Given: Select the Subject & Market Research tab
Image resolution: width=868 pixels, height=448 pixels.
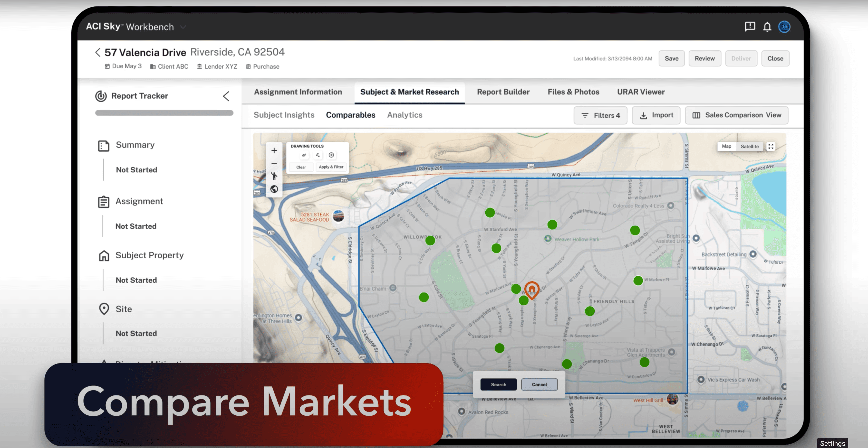Looking at the screenshot, I should [x=409, y=92].
